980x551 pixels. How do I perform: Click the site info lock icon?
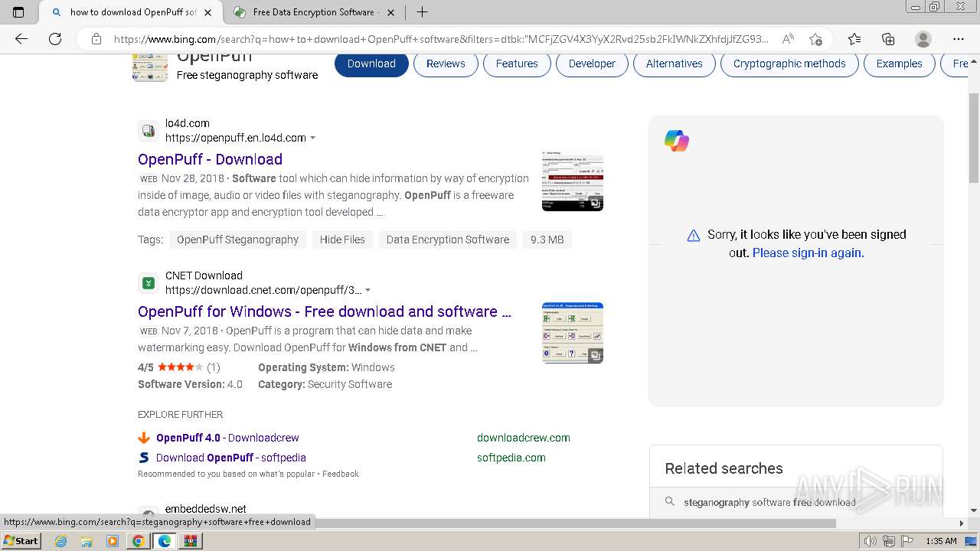(96, 39)
